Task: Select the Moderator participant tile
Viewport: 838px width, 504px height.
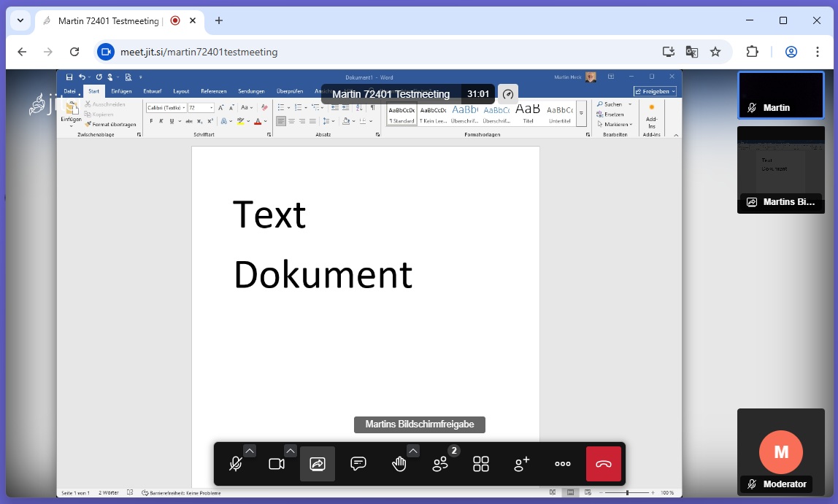Action: 781,452
